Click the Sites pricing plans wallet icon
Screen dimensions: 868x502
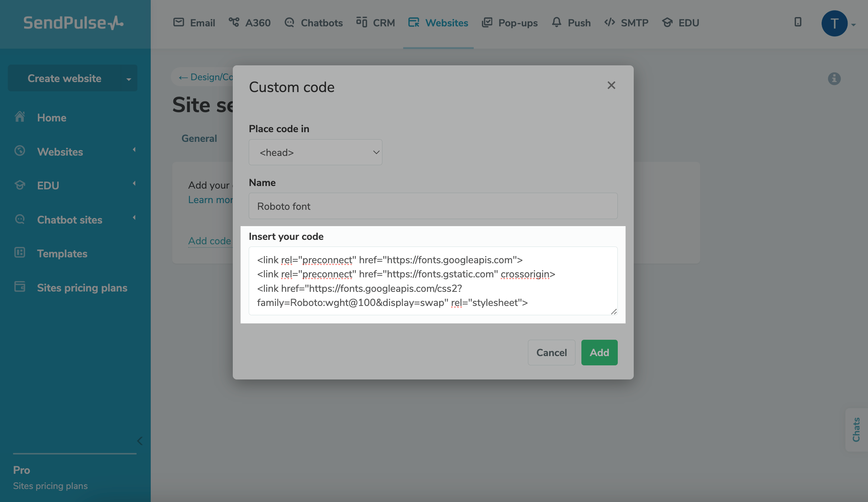[20, 287]
